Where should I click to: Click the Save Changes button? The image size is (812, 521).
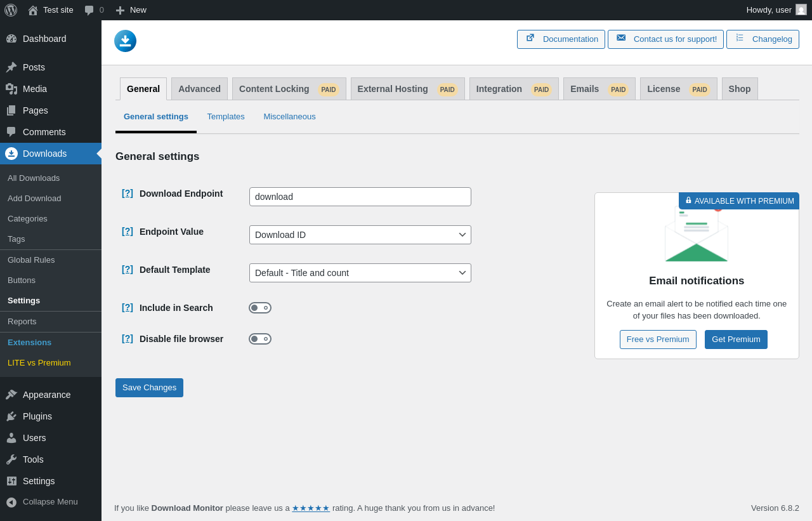click(149, 388)
